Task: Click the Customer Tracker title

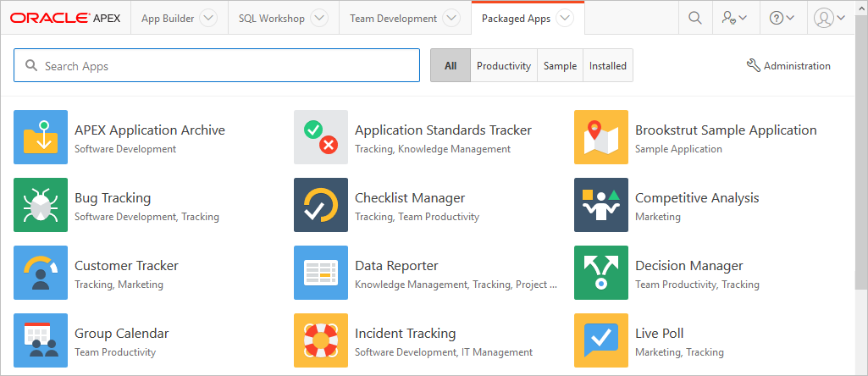Action: click(x=126, y=266)
